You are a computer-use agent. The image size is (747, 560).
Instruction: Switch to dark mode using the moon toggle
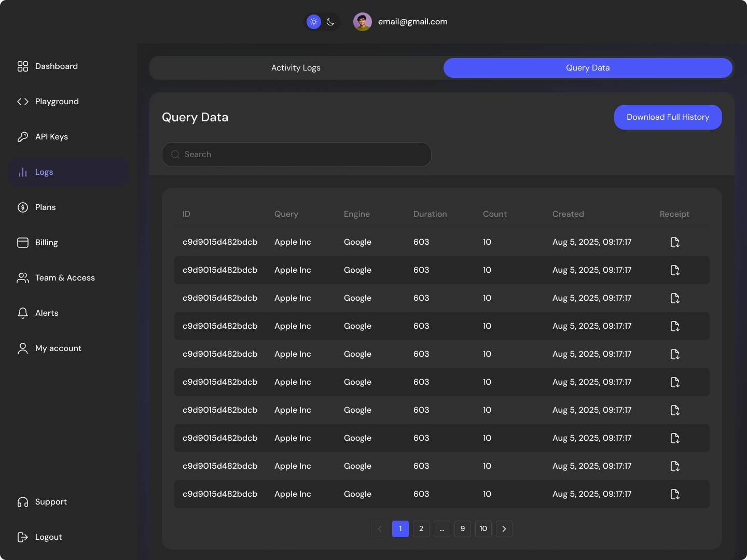click(331, 22)
